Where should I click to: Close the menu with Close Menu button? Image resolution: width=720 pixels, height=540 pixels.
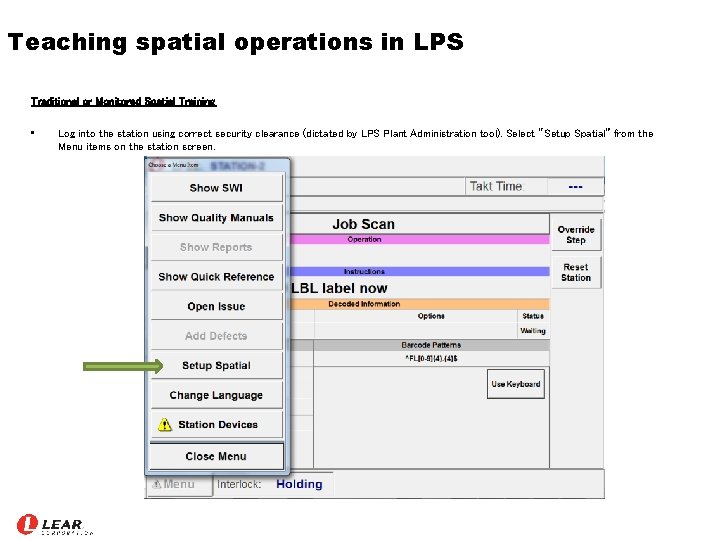216,456
